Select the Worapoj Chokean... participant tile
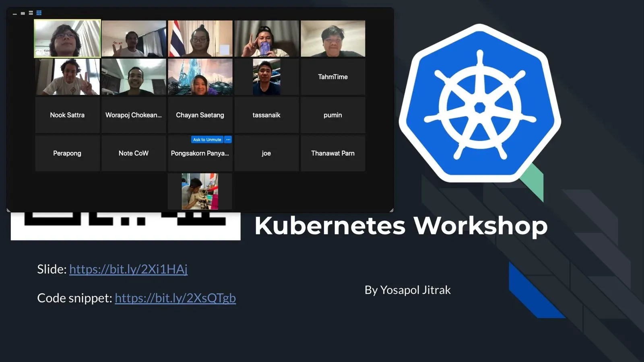Viewport: 644px width, 362px height. click(x=134, y=115)
